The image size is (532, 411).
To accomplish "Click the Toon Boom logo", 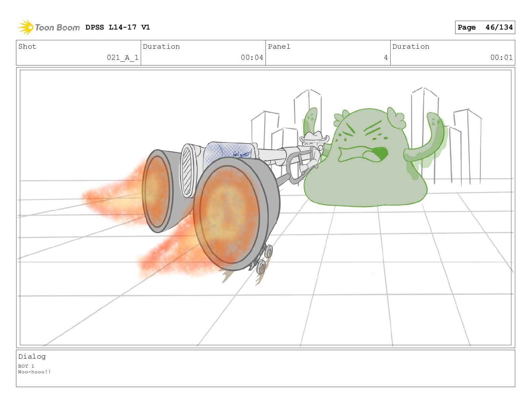I will coord(49,27).
